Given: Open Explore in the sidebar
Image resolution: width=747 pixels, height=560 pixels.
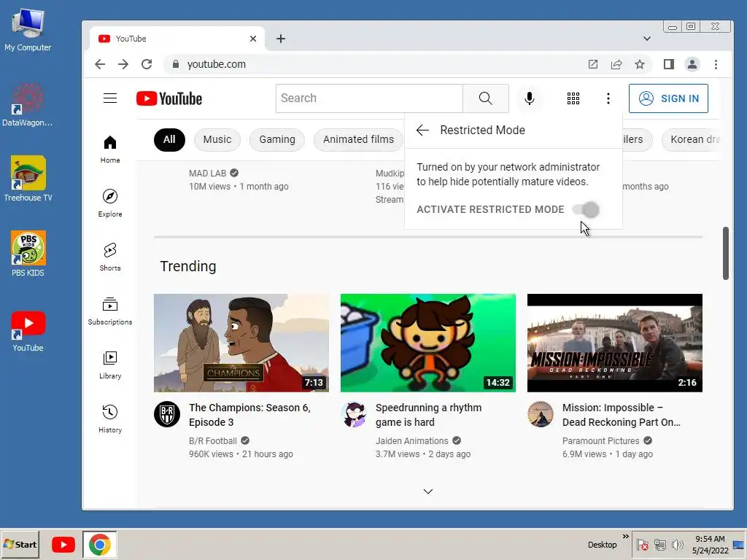Looking at the screenshot, I should [x=110, y=203].
